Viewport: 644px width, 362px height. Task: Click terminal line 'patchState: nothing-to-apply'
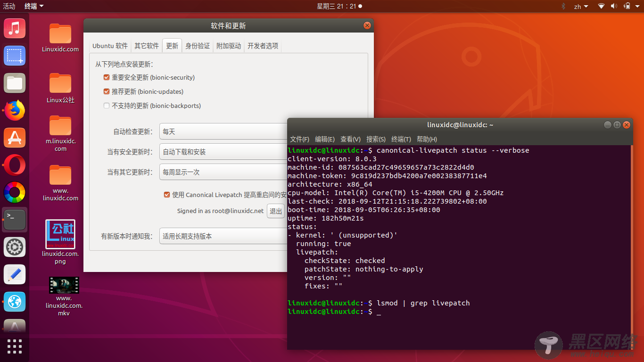(363, 269)
